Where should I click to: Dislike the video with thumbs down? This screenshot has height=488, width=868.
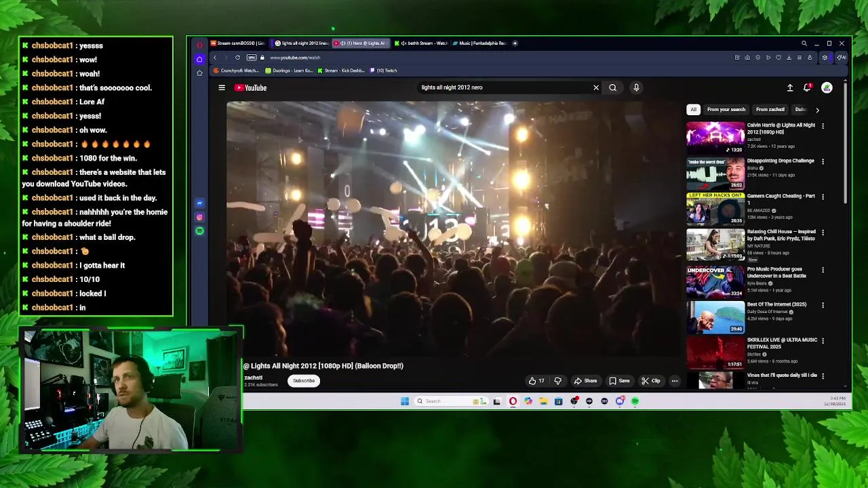(x=558, y=381)
